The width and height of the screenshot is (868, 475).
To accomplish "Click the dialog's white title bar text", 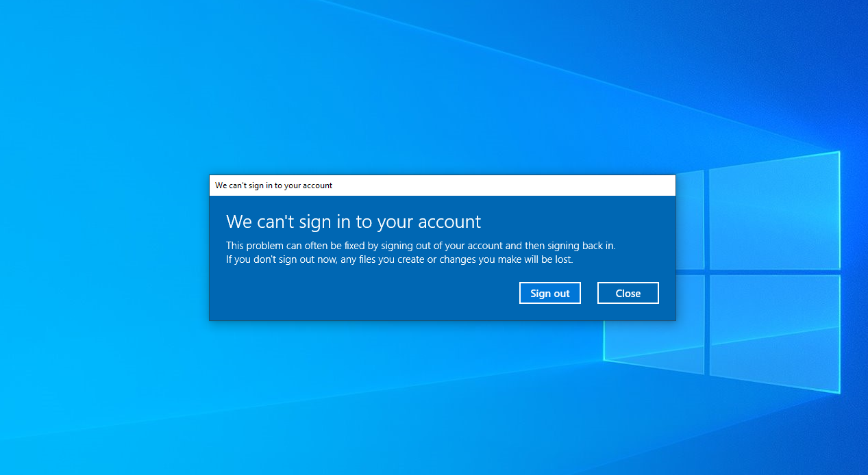I will coord(273,185).
